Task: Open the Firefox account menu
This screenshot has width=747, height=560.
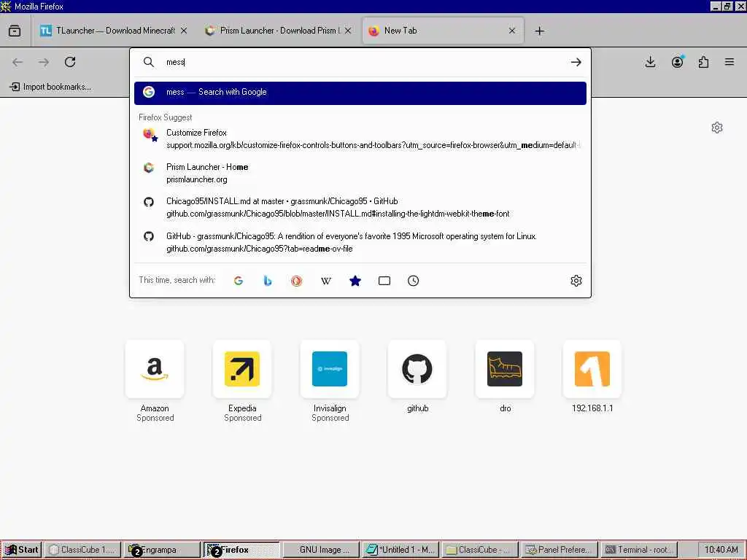Action: [x=677, y=62]
